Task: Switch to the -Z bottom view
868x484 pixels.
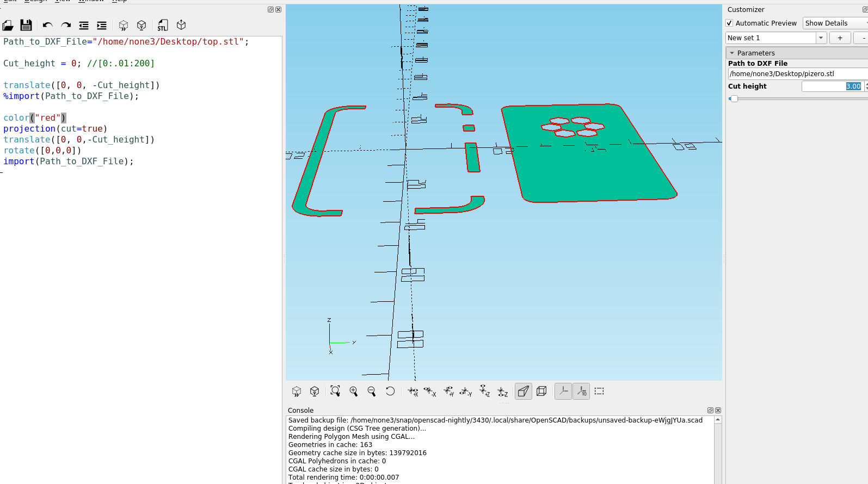Action: pos(502,391)
